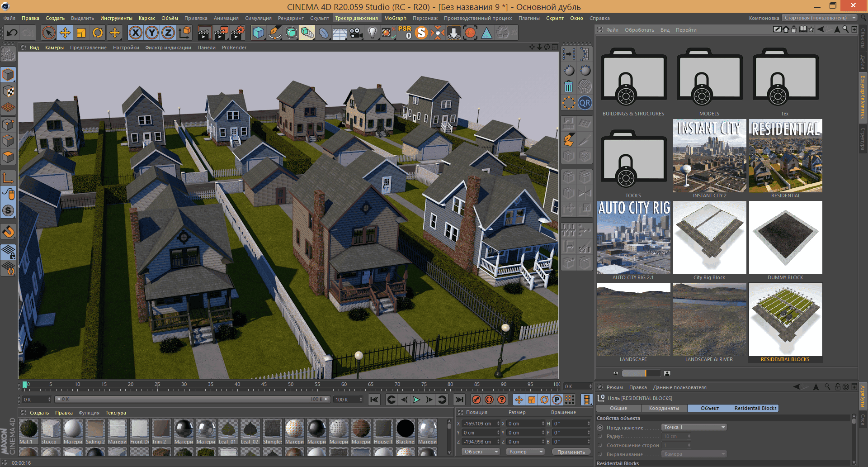Select the Объект attribute tab
This screenshot has width=868, height=467.
coord(710,408)
